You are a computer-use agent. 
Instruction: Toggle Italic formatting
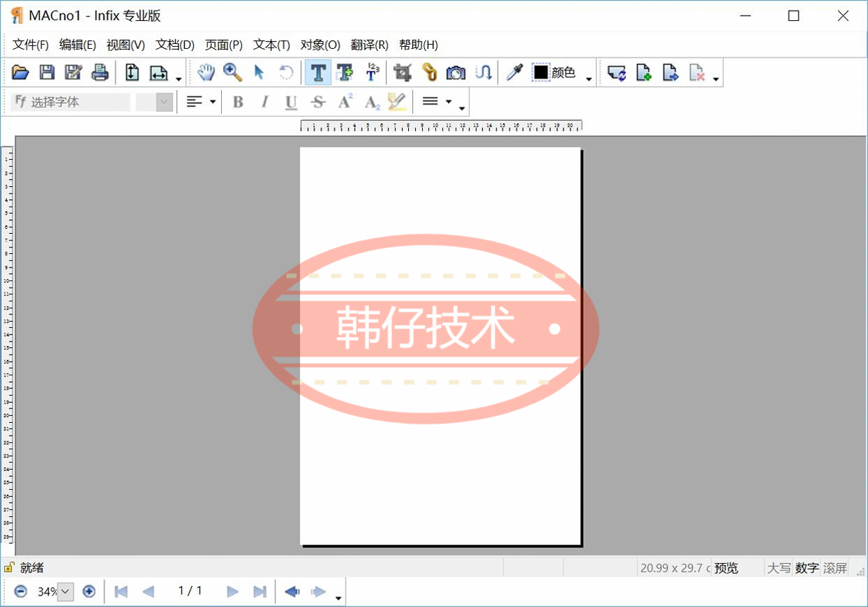tap(264, 102)
